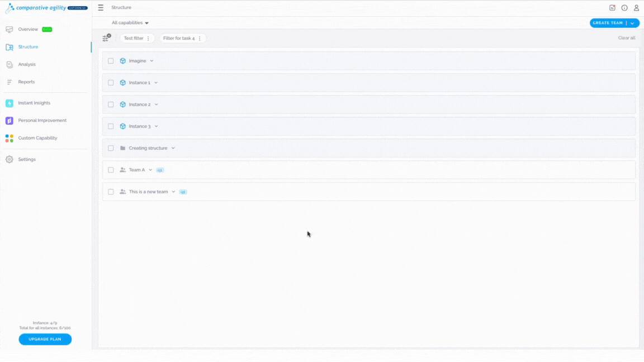Open Personal Improvement in sidebar

(x=42, y=121)
